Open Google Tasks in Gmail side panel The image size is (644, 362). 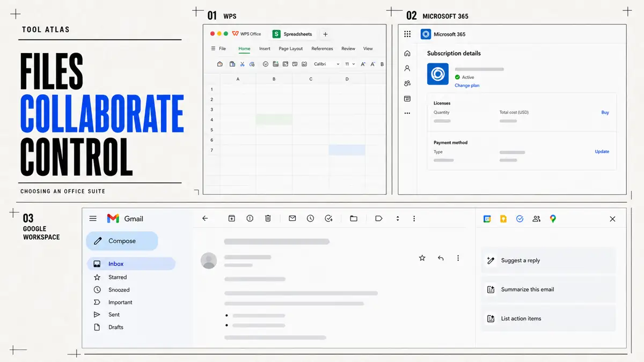click(x=519, y=219)
